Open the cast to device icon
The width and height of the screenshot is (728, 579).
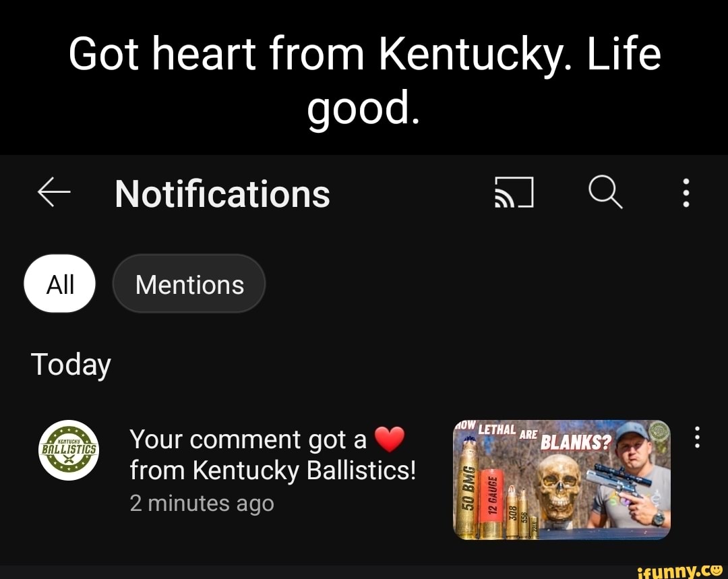coord(514,194)
